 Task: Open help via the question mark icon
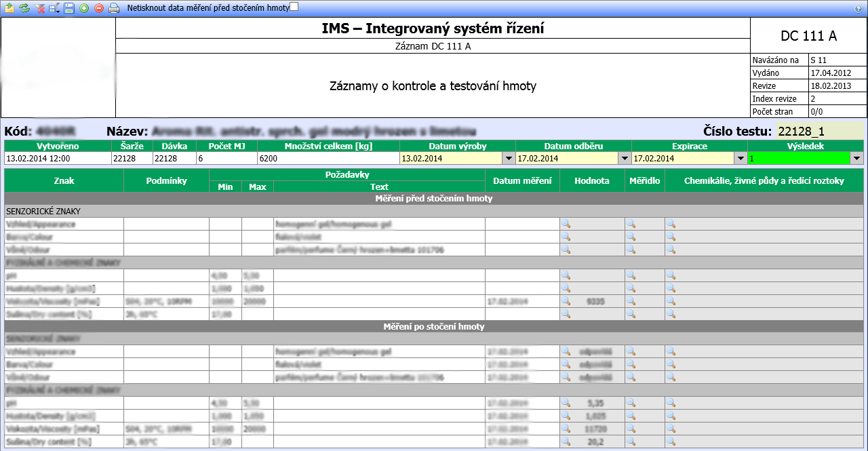[859, 9]
